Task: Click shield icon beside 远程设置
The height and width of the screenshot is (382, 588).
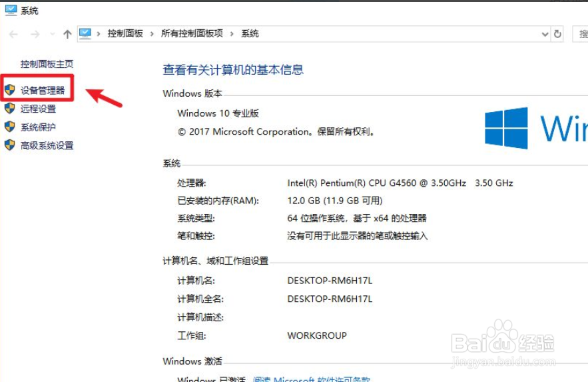Action: pos(10,108)
